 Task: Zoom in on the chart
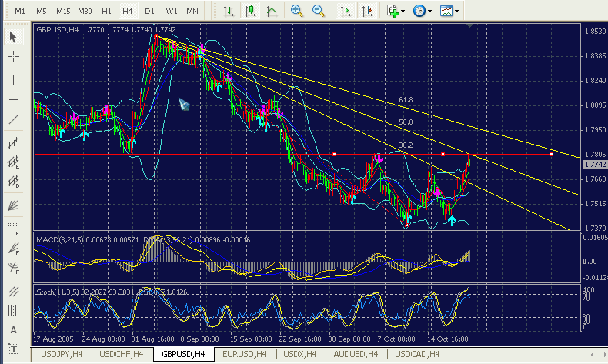tap(297, 11)
